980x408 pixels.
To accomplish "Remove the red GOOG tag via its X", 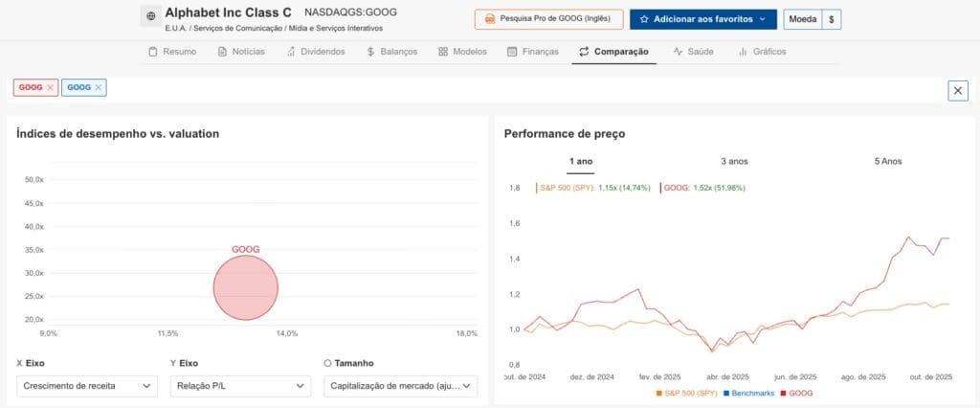I will coord(50,87).
